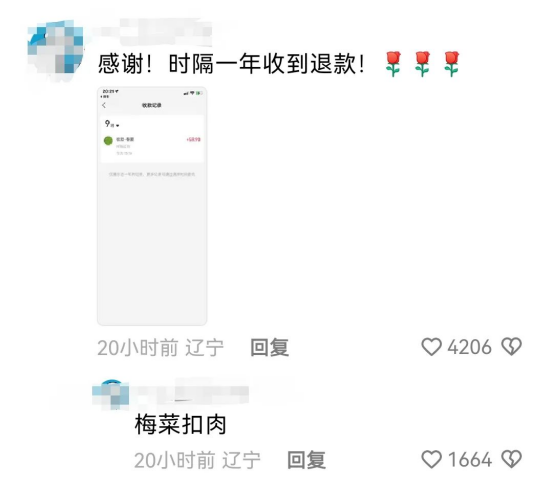Click the 4206 like count
Image resolution: width=553 pixels, height=487 pixels.
469,347
